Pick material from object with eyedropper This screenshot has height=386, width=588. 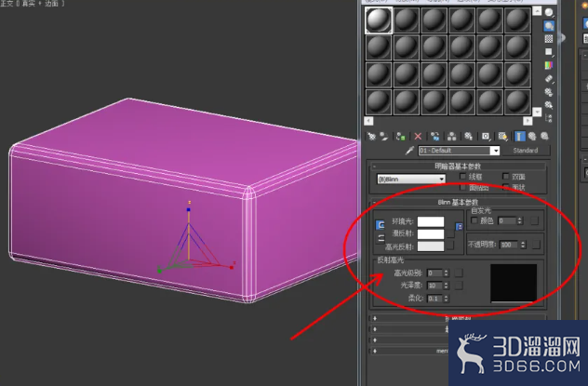(409, 151)
